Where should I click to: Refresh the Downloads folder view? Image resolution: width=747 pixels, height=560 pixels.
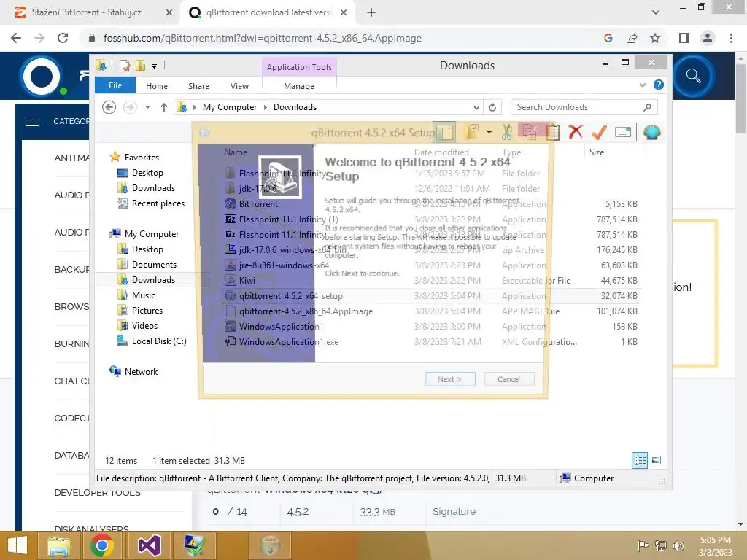coord(492,107)
